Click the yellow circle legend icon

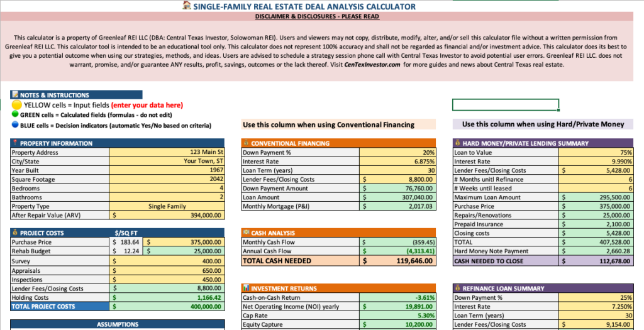16,105
